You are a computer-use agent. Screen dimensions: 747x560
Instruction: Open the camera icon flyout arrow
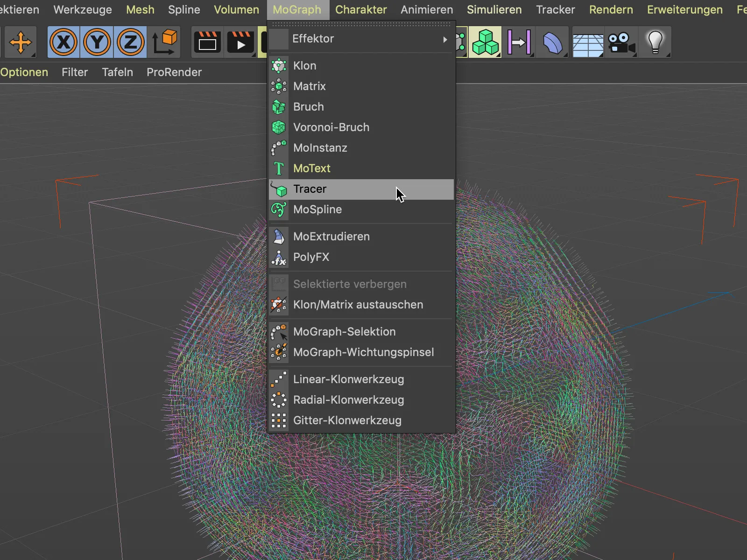pos(634,55)
